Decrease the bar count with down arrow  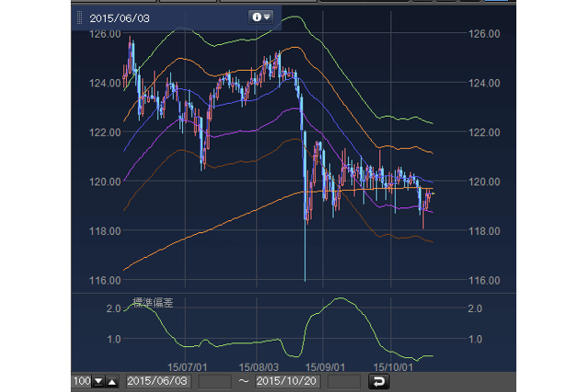pos(98,382)
